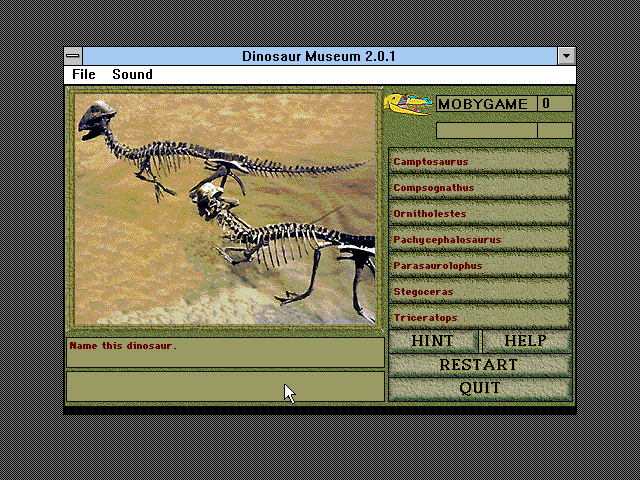
Task: Click the empty second player name field
Action: point(486,130)
